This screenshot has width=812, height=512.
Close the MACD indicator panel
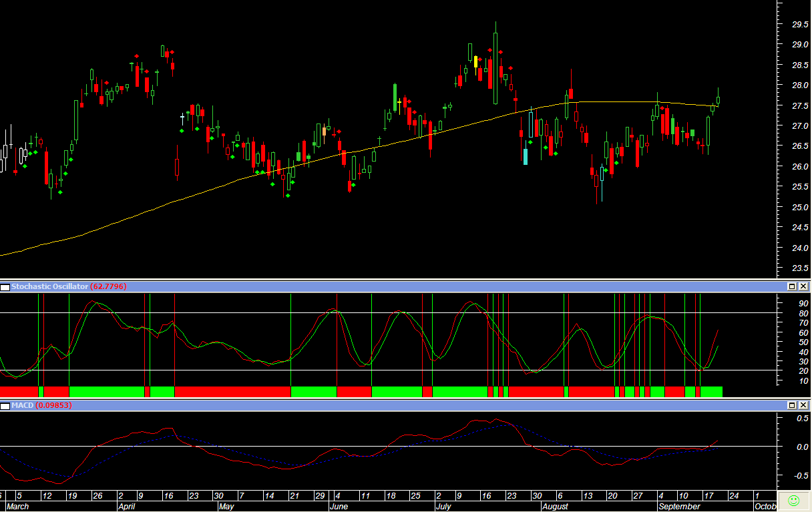pos(803,405)
